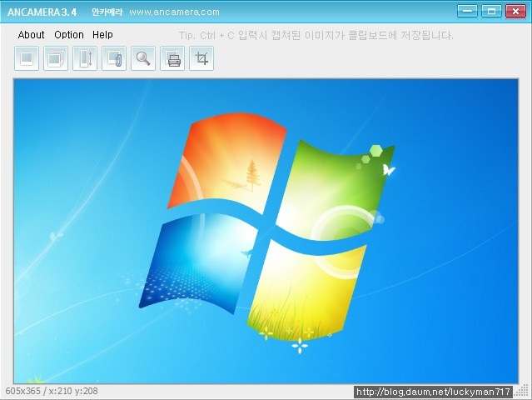Click the capture-with-paperclip attach icon

(x=114, y=58)
